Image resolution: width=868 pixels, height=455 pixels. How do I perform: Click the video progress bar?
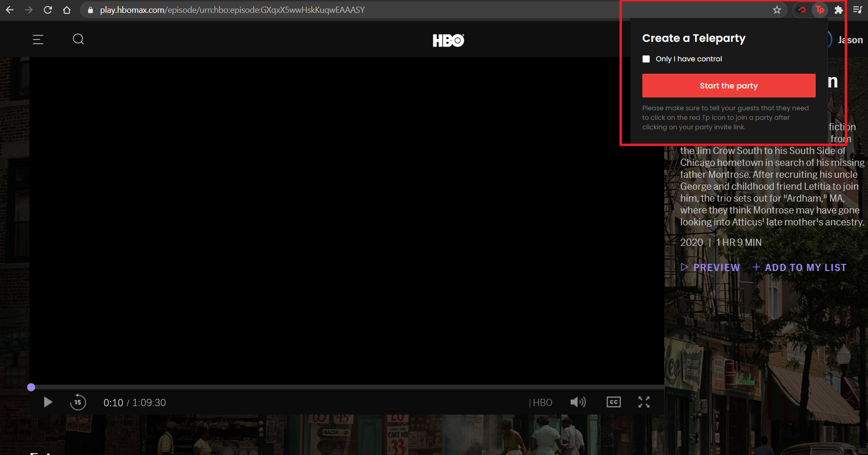pos(347,387)
